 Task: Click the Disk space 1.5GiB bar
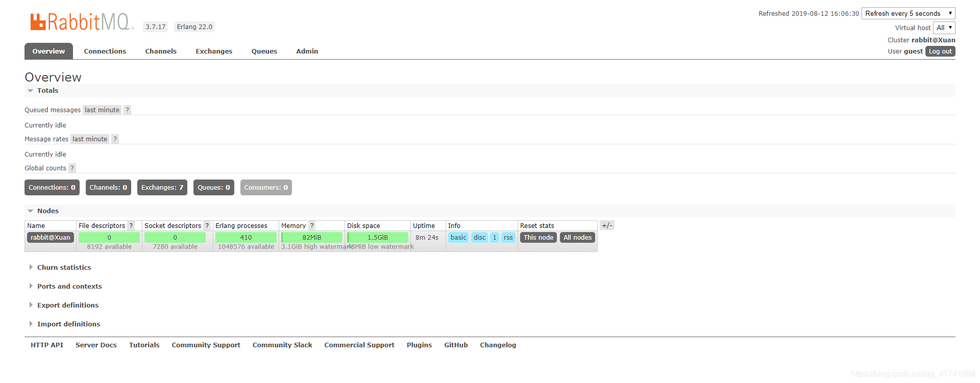tap(378, 237)
